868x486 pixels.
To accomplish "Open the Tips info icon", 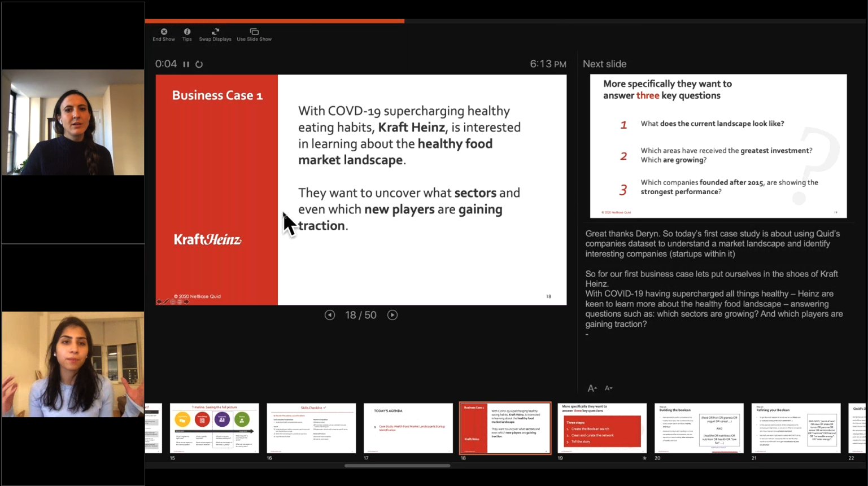I will tap(187, 32).
